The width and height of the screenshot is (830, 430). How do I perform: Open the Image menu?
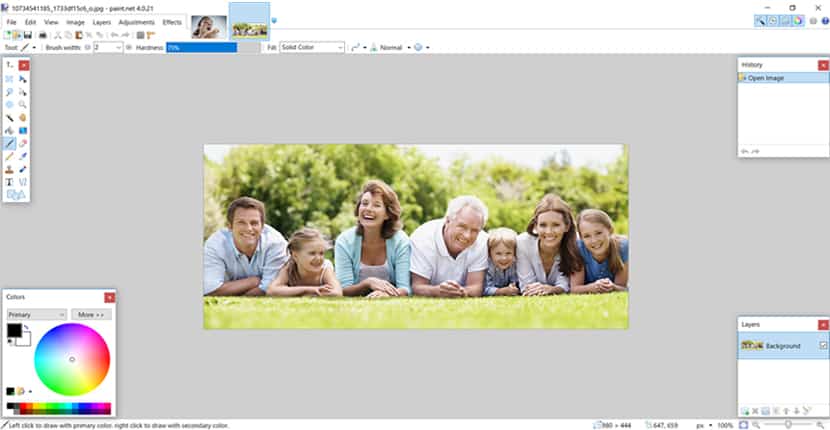click(x=76, y=22)
